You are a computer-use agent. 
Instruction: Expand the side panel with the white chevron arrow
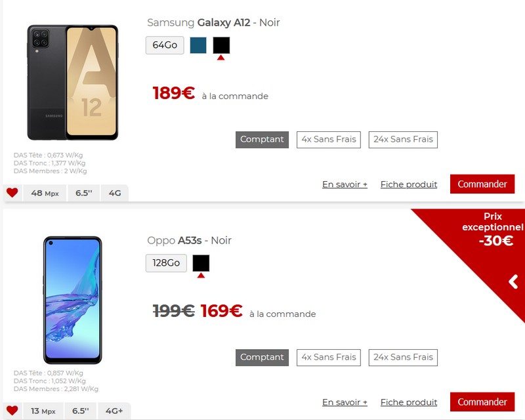tap(513, 282)
